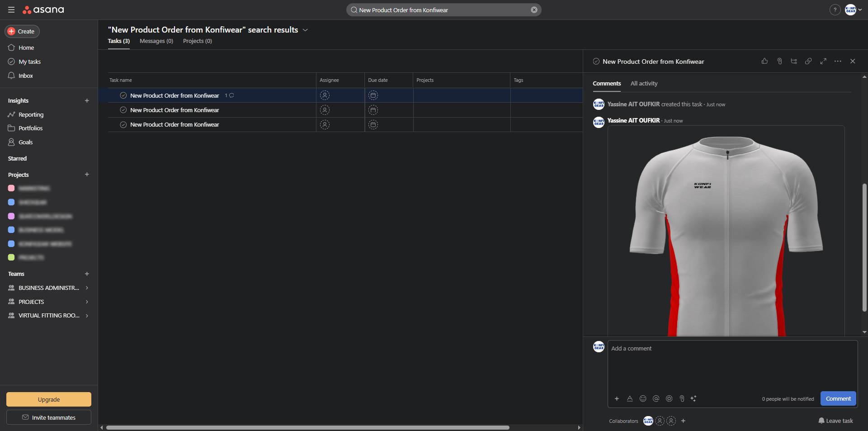Expand the BUSINESS ADMINISTR... team
The width and height of the screenshot is (868, 431).
coord(87,288)
